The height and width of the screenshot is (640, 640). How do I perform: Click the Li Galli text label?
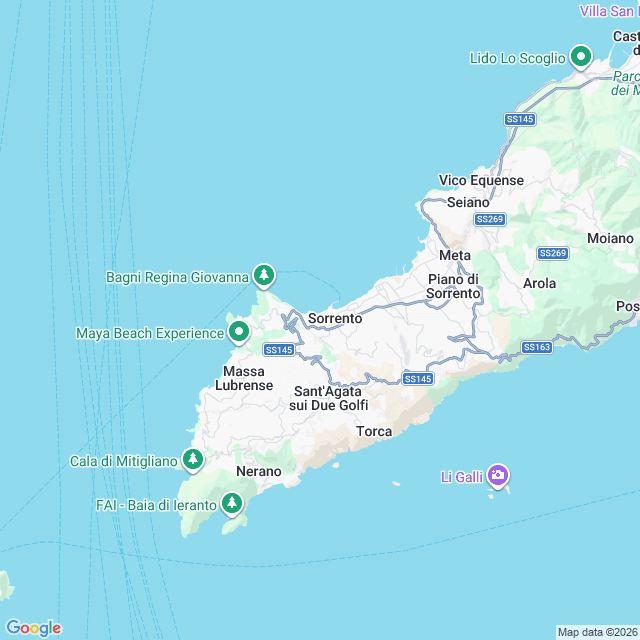coord(462,477)
